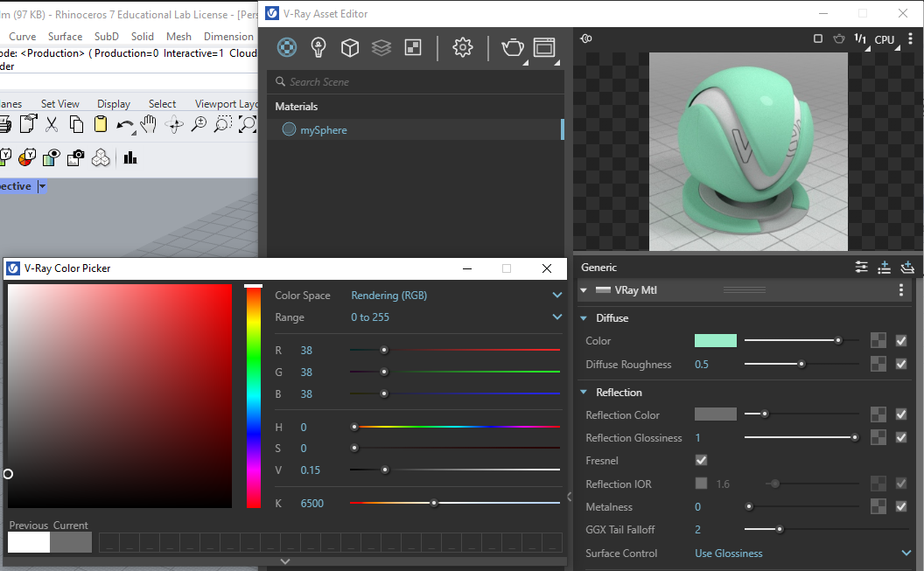Screen dimensions: 924x571
Task: Start render with the teapot icon
Action: pos(513,47)
